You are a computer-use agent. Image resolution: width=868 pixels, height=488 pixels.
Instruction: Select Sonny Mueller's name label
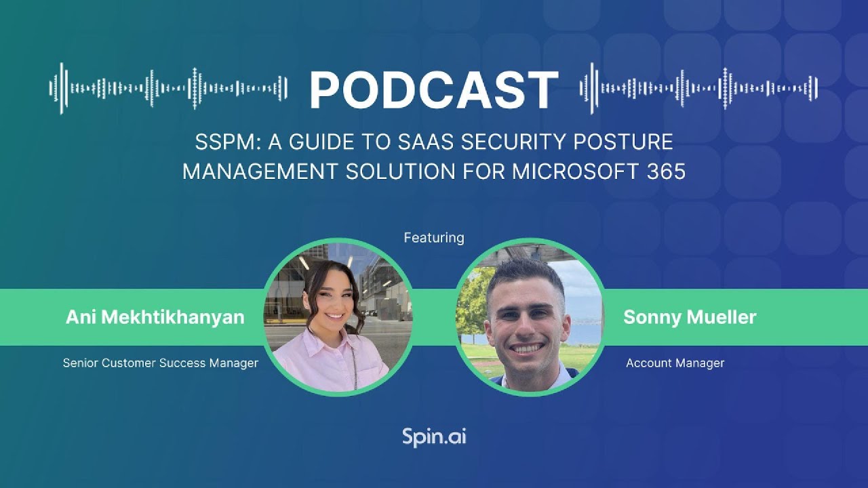(x=690, y=317)
